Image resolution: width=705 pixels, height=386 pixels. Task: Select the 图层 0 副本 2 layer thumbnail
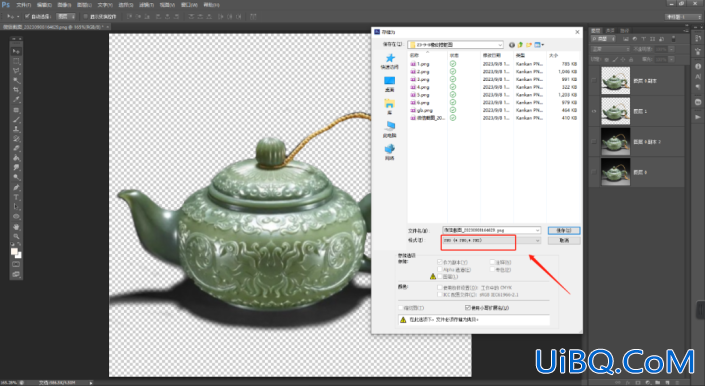(x=616, y=142)
